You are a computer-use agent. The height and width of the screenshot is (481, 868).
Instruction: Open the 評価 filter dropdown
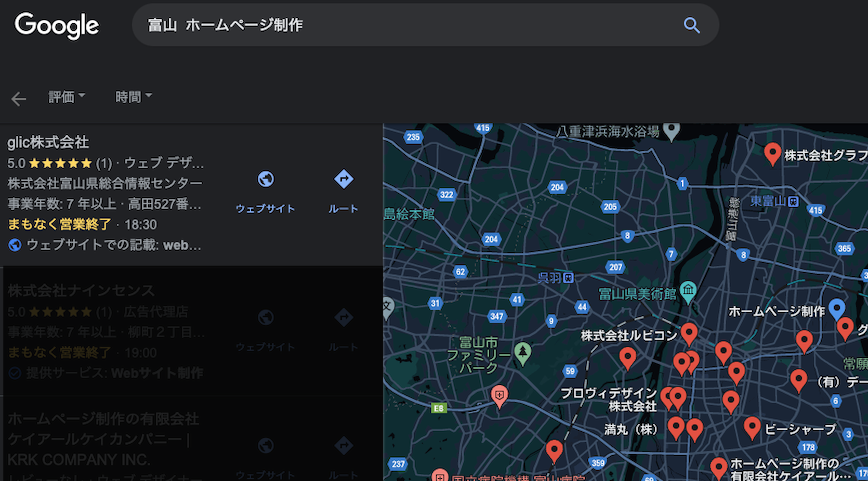point(66,97)
